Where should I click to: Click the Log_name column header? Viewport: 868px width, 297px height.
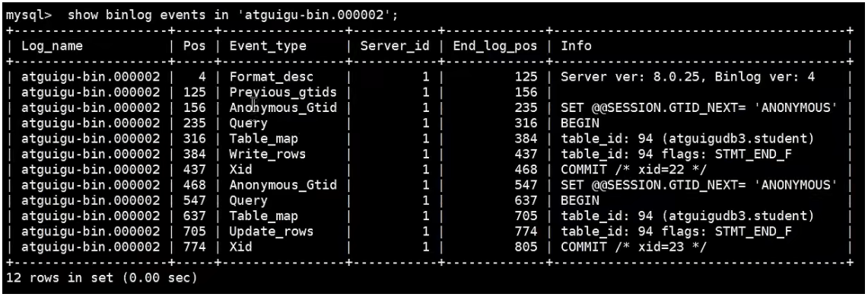(x=52, y=46)
